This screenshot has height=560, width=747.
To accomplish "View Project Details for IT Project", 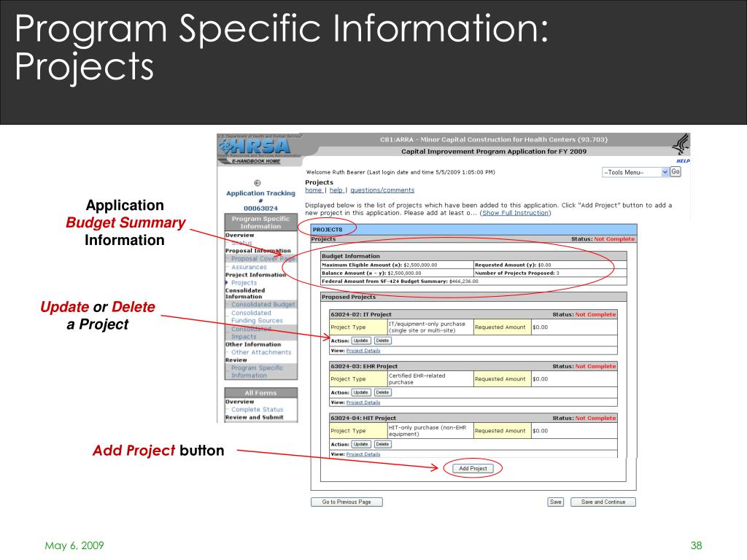I will click(363, 351).
